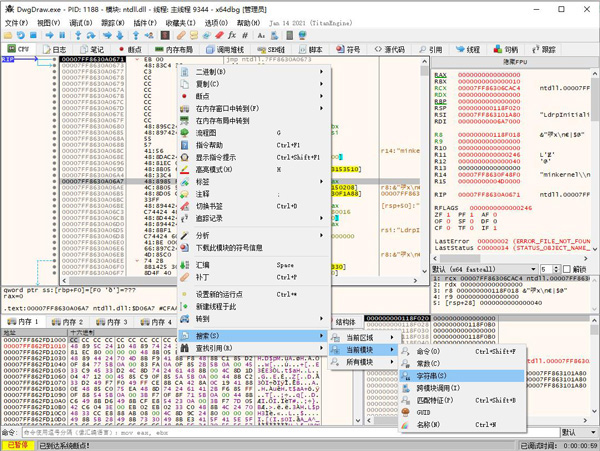Click the 已暂停 status label
The width and height of the screenshot is (600, 451).
click(x=18, y=445)
